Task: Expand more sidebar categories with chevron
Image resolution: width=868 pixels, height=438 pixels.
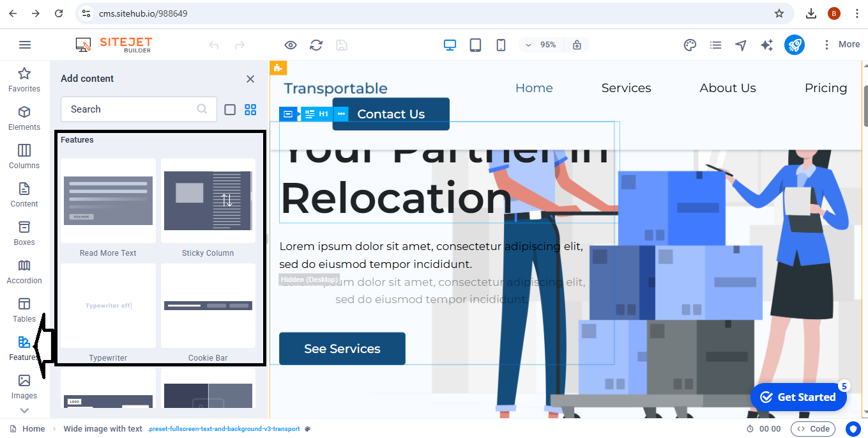Action: 24,411
